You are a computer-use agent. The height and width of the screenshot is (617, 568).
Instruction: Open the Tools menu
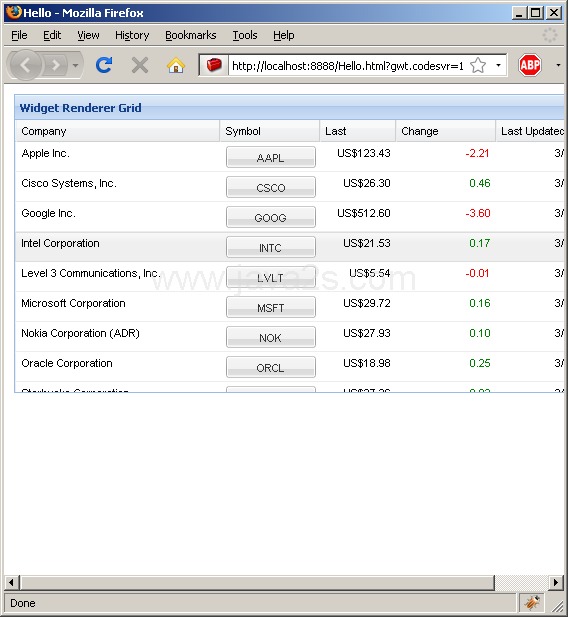pyautogui.click(x=244, y=35)
